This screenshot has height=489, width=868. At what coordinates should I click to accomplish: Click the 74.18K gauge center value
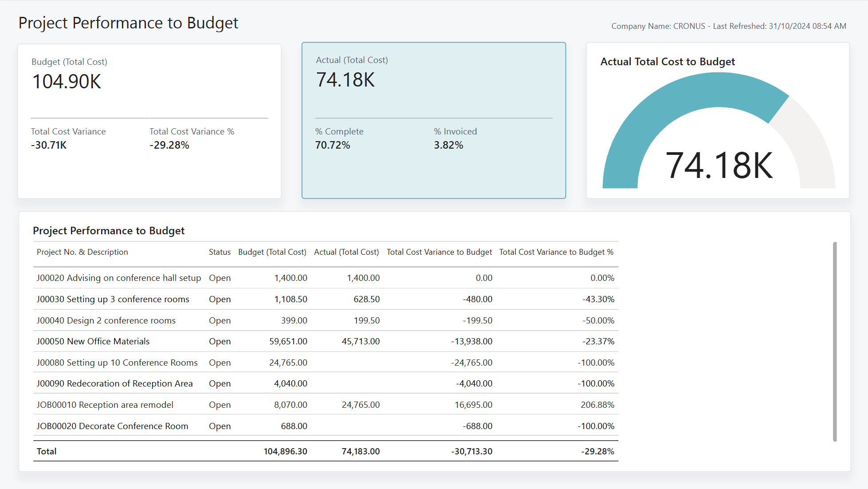point(719,166)
